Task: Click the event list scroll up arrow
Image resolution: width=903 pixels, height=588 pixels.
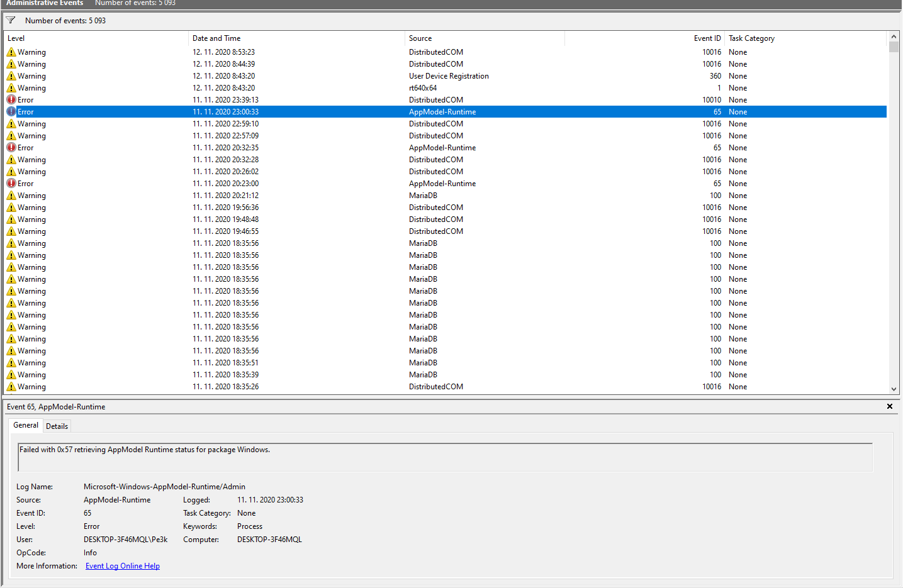Action: tap(894, 37)
